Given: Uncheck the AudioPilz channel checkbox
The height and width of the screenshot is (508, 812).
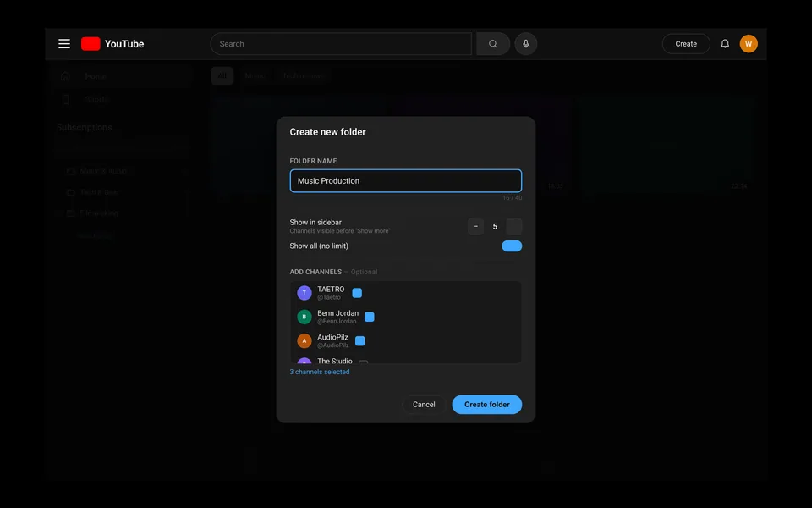Looking at the screenshot, I should pos(360,340).
